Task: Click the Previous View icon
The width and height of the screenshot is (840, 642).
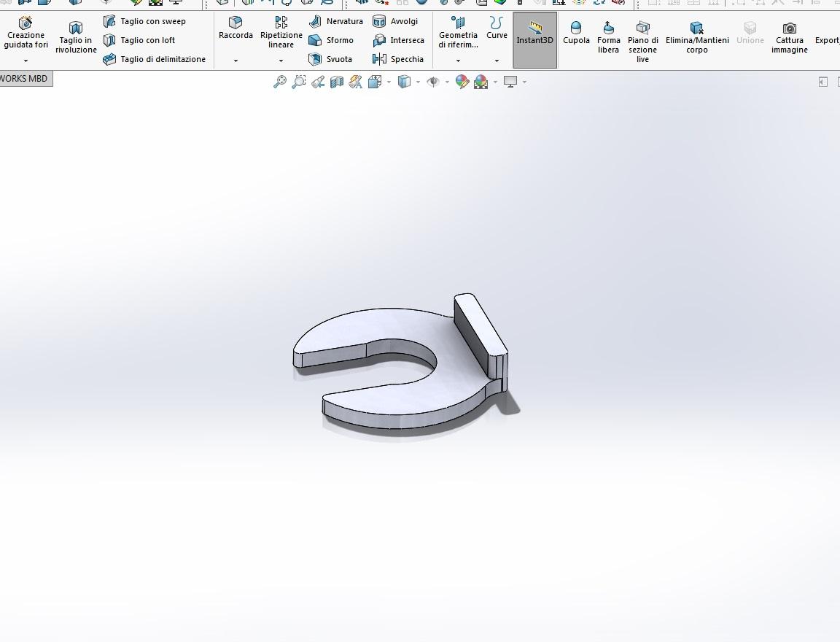Action: (x=318, y=82)
